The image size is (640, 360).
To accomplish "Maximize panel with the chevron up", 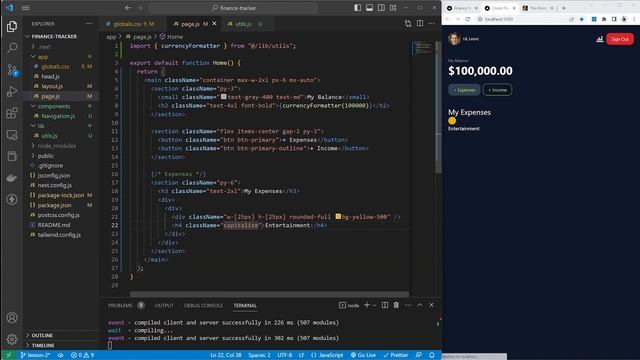I will (x=420, y=305).
